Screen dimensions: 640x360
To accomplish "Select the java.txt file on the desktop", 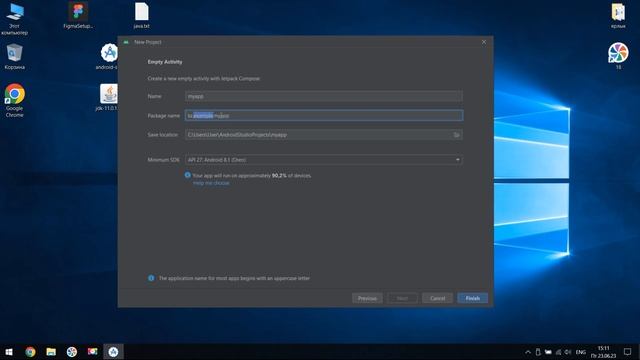I will [142, 15].
